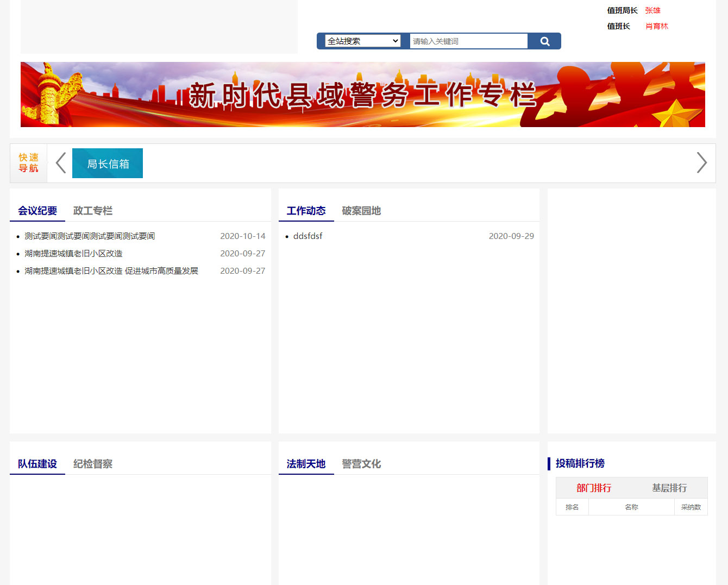Open the 测试要闻 article dated 2020-10-14
The image size is (728, 585).
[x=90, y=236]
